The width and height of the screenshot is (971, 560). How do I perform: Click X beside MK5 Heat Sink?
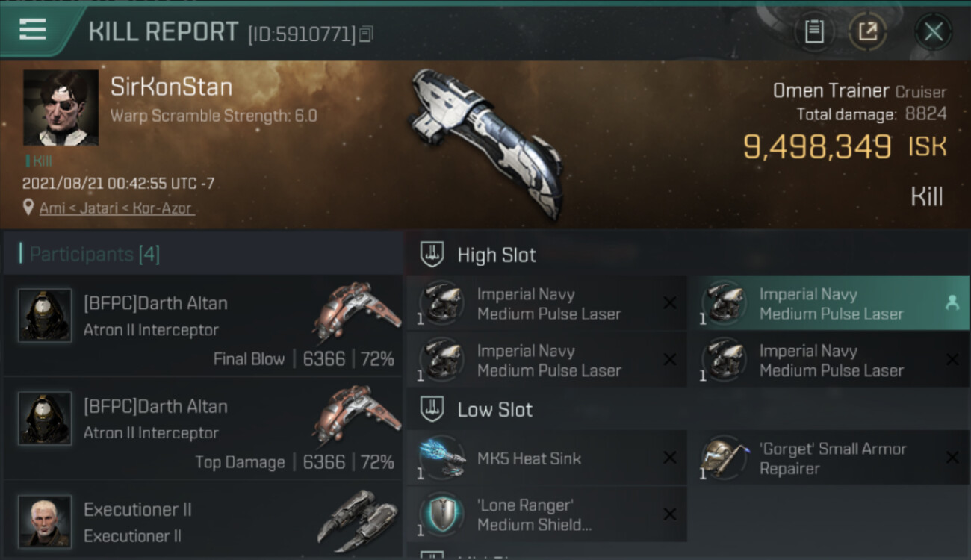670,458
